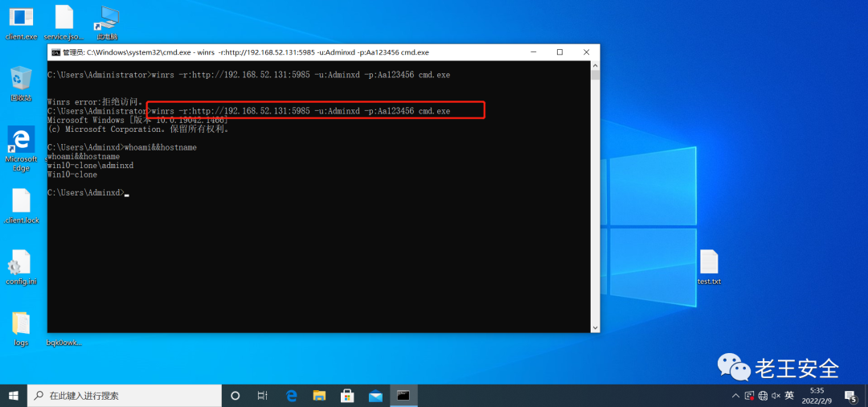Open Microsoft Store from the taskbar
This screenshot has height=407, width=868.
[347, 396]
